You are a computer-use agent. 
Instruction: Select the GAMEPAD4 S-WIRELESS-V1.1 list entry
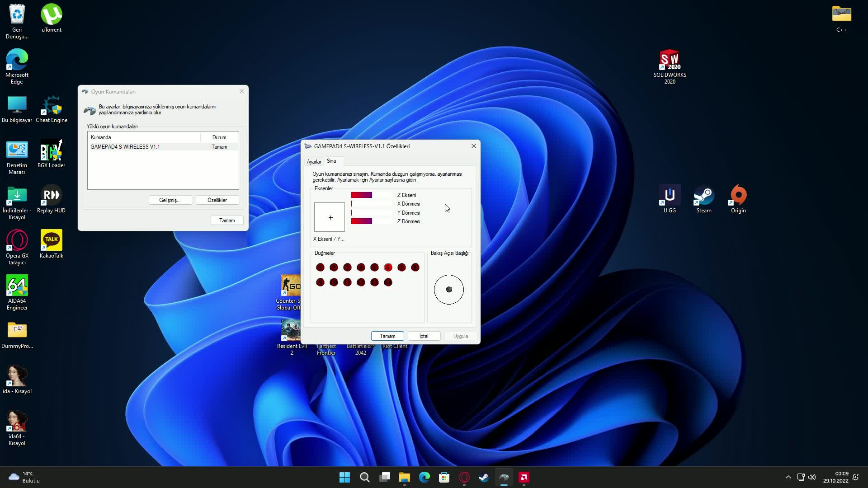point(125,147)
